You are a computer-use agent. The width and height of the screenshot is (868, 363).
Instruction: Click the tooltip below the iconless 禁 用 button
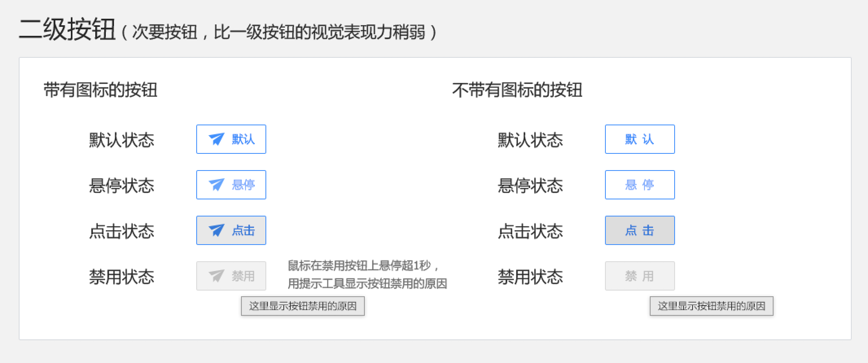711,306
